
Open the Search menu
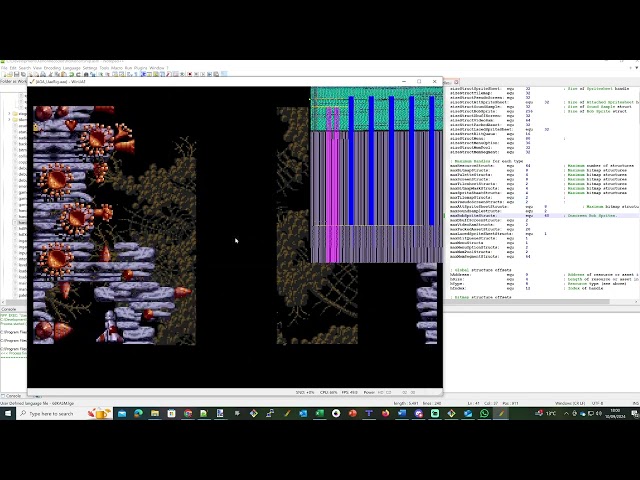point(25,68)
